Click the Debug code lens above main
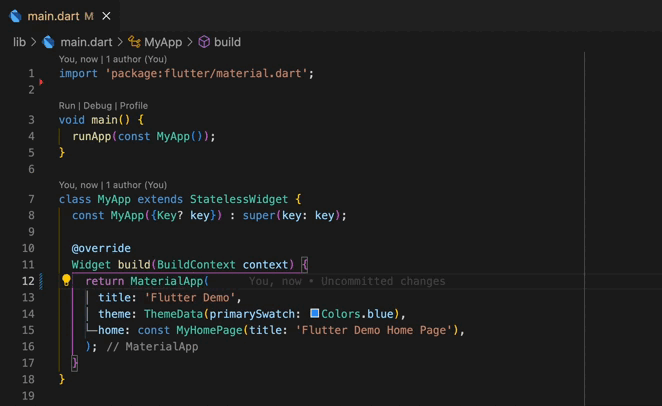The height and width of the screenshot is (406, 662). pyautogui.click(x=98, y=106)
